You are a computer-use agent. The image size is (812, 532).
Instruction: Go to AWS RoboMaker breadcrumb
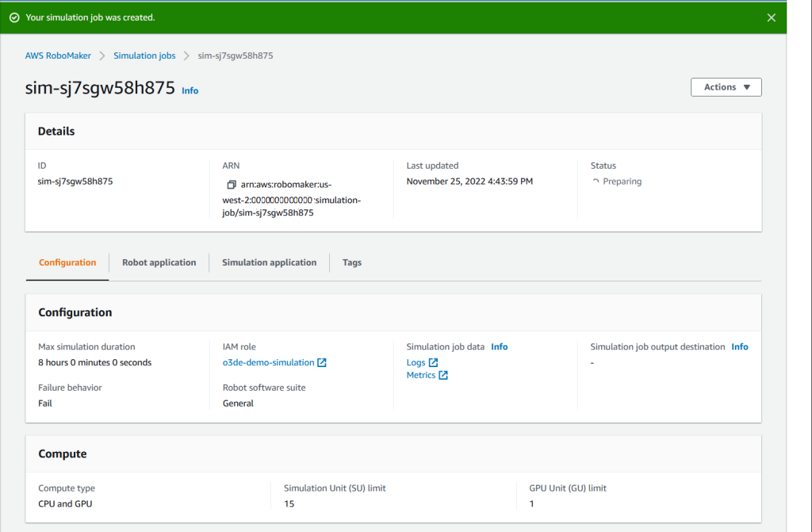58,55
